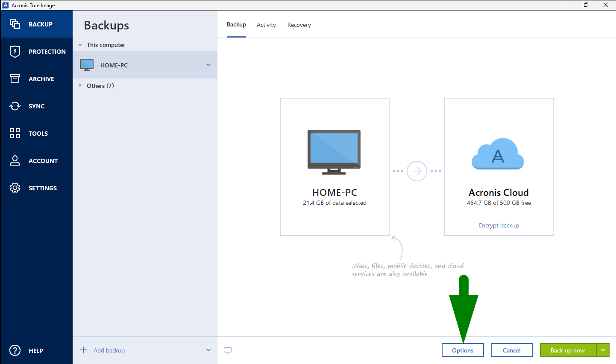Select the Acronis Cloud destination box
The image size is (616, 364).
tap(499, 166)
